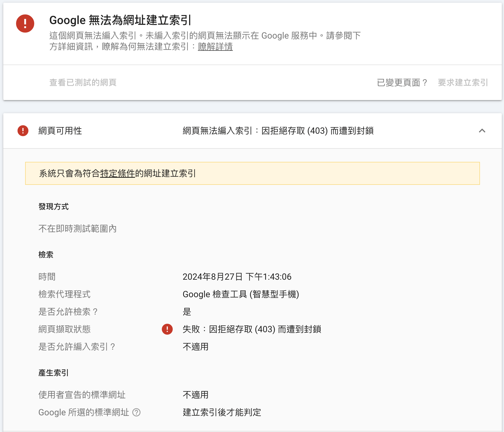Click the 時間 label
The image size is (504, 432).
47,277
